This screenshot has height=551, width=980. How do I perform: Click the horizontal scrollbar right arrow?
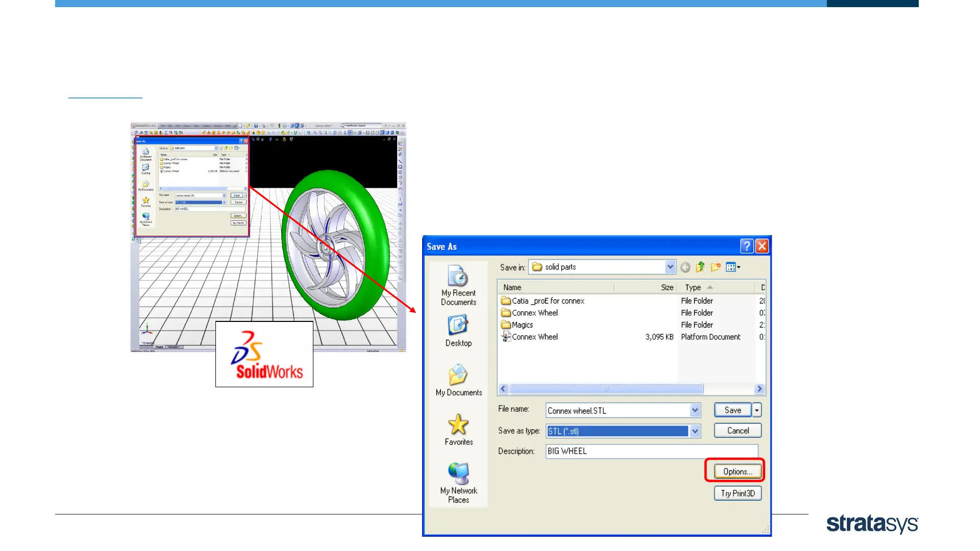759,389
